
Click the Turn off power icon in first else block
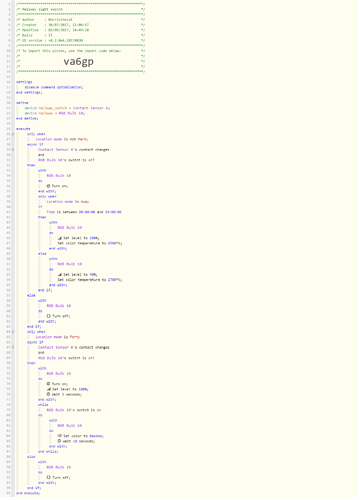coord(48,316)
